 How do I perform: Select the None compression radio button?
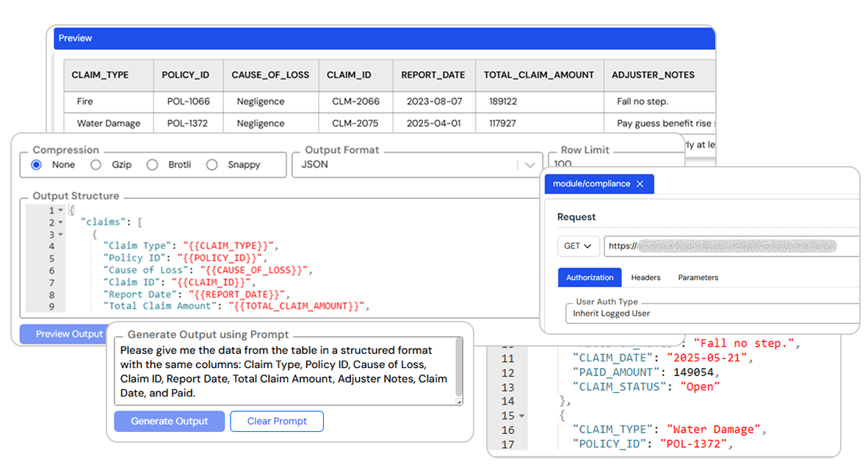point(37,165)
